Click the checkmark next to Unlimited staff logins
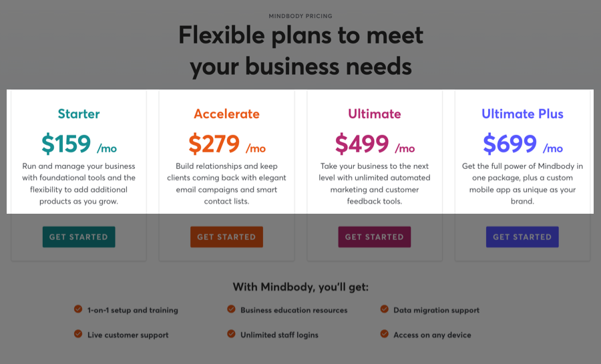The image size is (601, 364). pyautogui.click(x=231, y=334)
